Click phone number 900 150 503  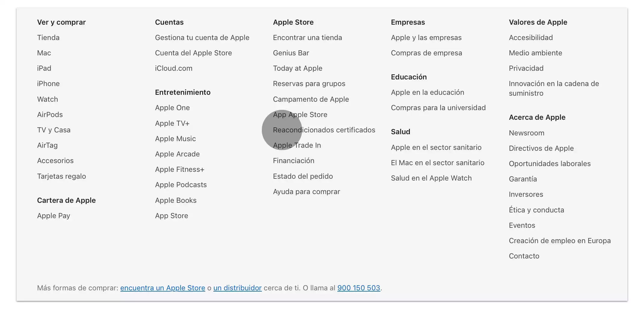[359, 288]
